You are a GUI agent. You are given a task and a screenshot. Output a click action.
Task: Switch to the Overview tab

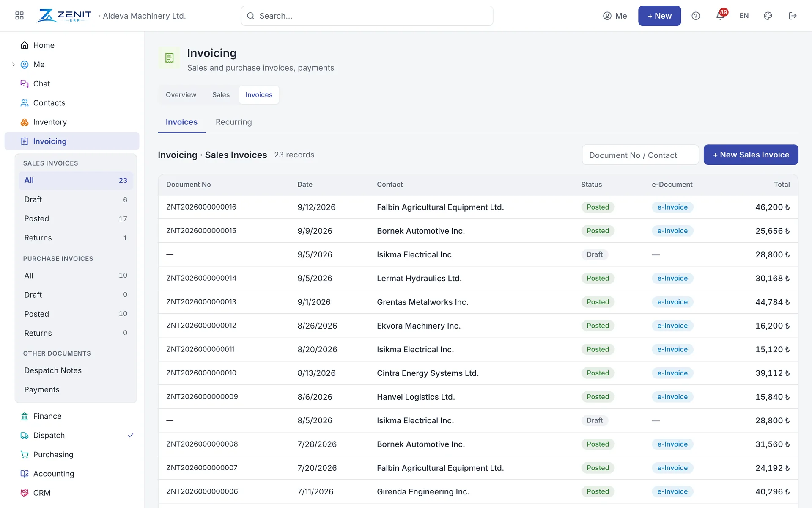click(x=181, y=95)
